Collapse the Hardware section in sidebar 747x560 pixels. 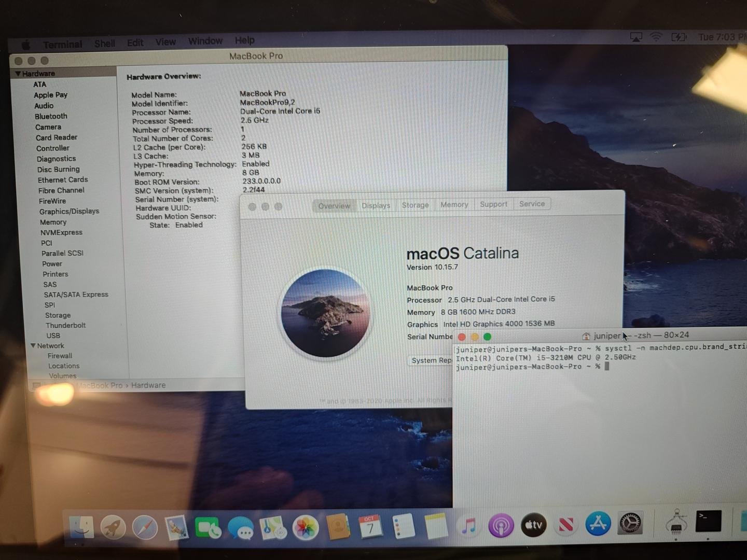click(x=18, y=74)
